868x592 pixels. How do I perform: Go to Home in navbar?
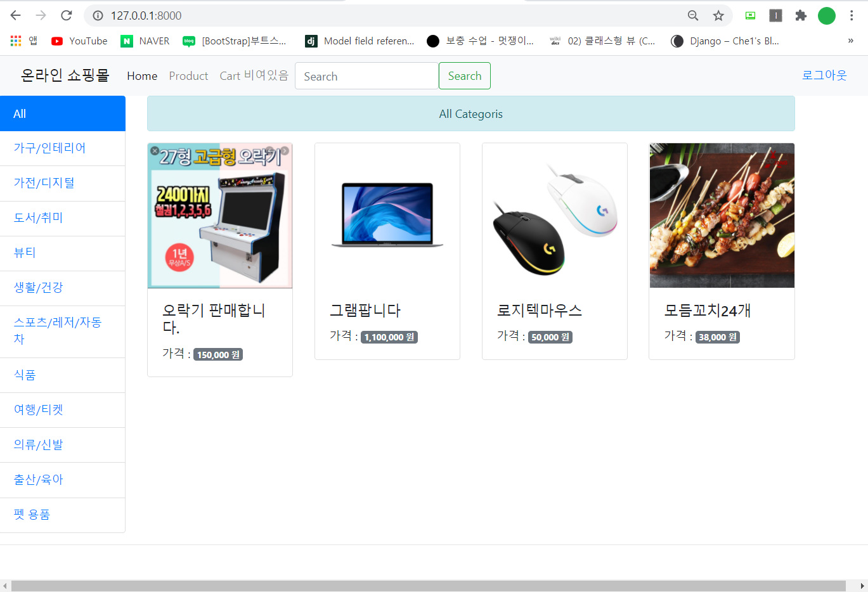pos(142,76)
